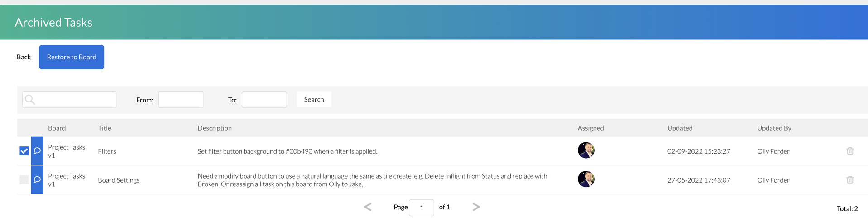Delete the Filters archived task
This screenshot has width=868, height=218.
click(x=850, y=151)
